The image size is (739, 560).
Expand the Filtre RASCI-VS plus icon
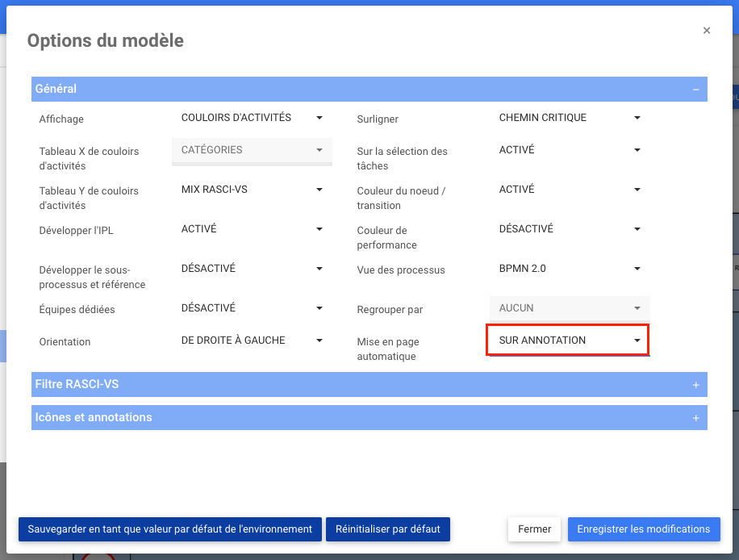(x=695, y=385)
